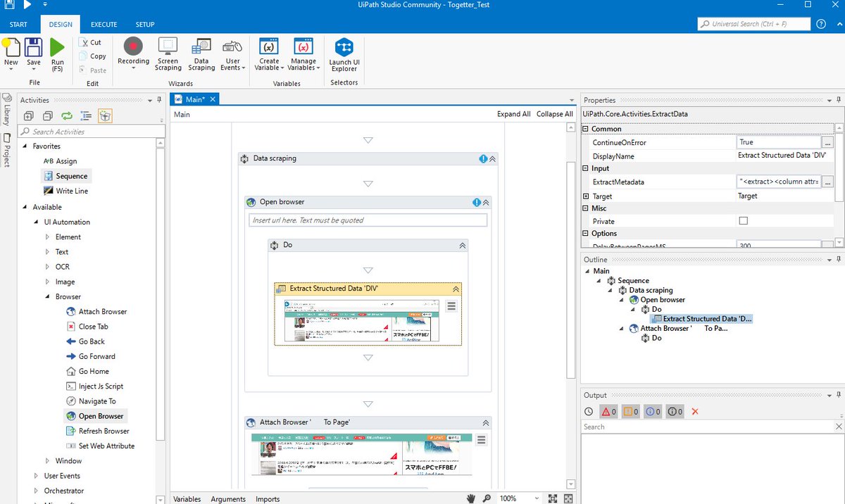Open the Screen Scraping wizard

point(168,54)
